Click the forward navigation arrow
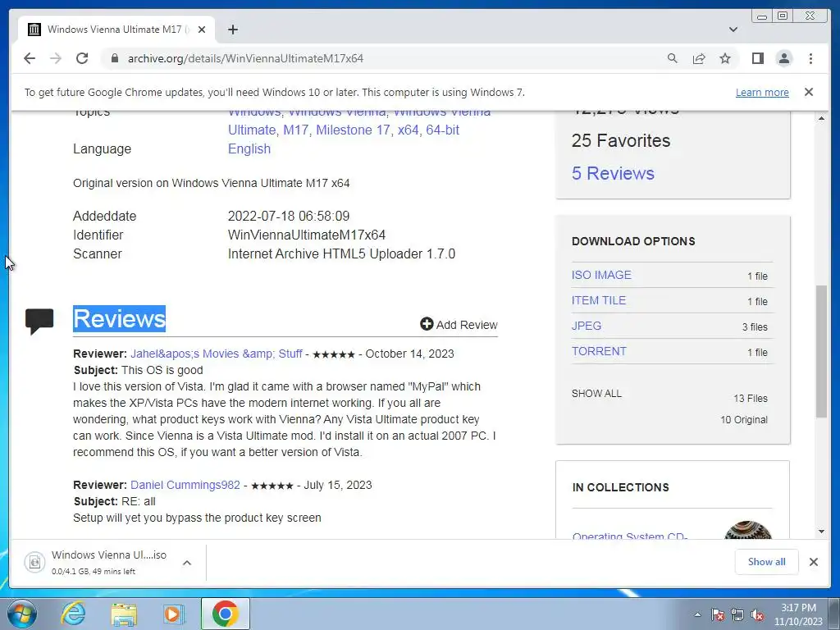This screenshot has width=840, height=630. [56, 58]
